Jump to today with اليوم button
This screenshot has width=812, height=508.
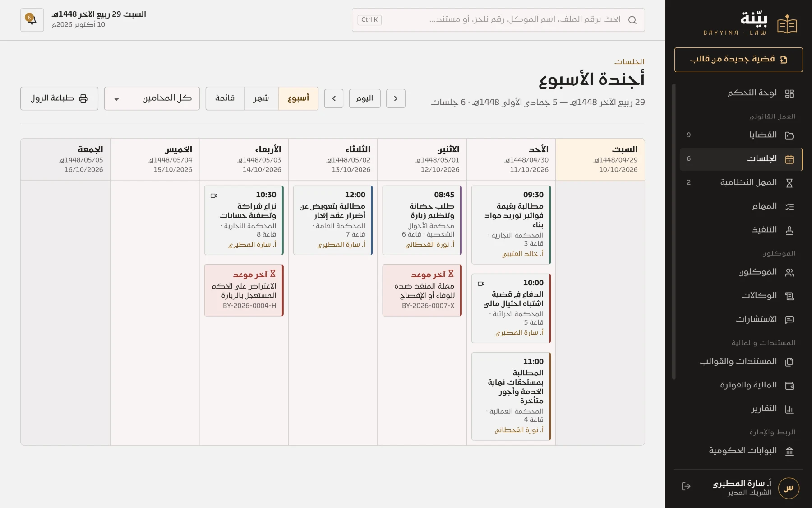pyautogui.click(x=365, y=98)
